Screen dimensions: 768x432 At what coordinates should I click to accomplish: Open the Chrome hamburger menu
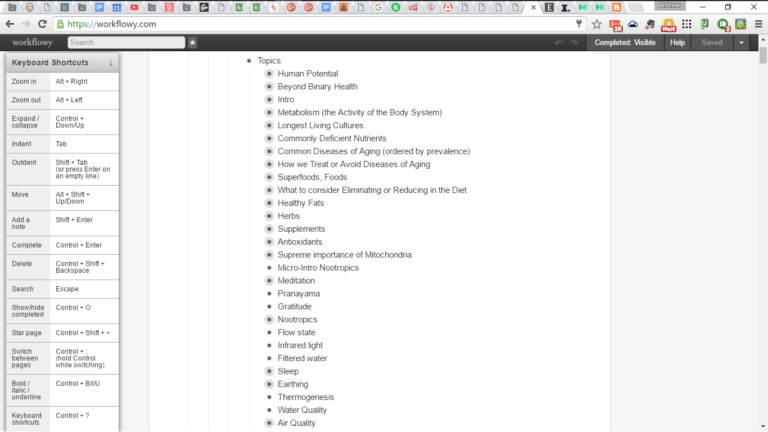coord(757,24)
